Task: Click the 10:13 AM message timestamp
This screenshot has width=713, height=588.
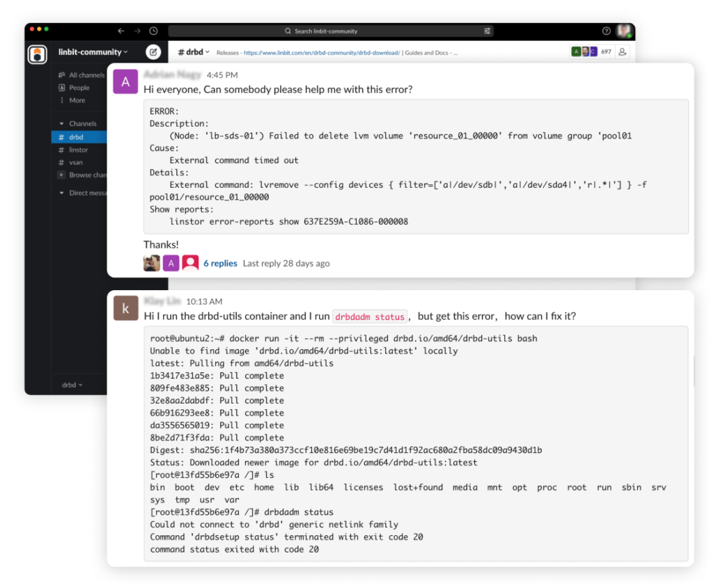Action: (204, 302)
